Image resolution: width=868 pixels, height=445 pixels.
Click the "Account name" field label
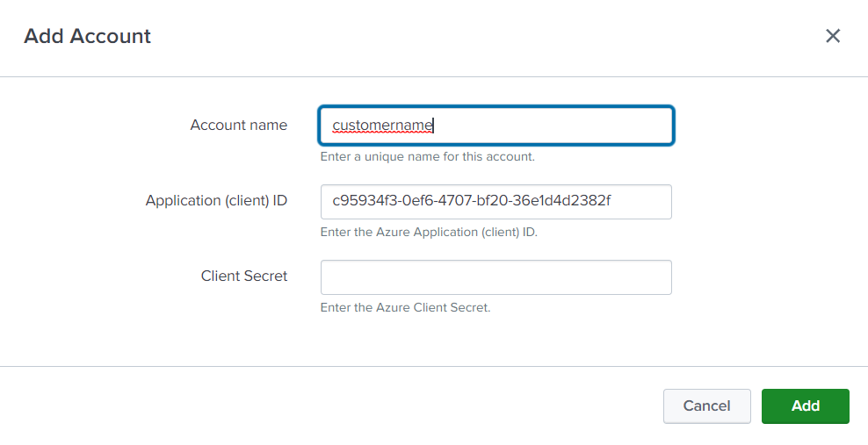(x=238, y=126)
